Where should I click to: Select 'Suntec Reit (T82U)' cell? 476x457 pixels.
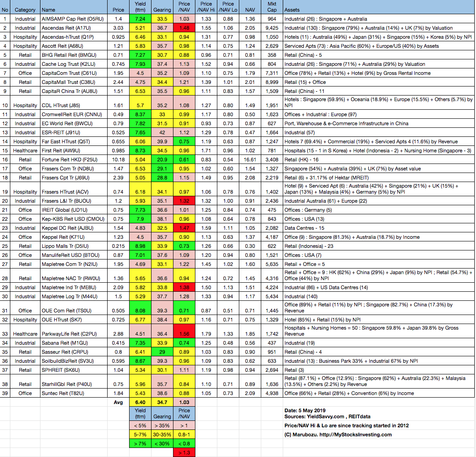point(74,393)
